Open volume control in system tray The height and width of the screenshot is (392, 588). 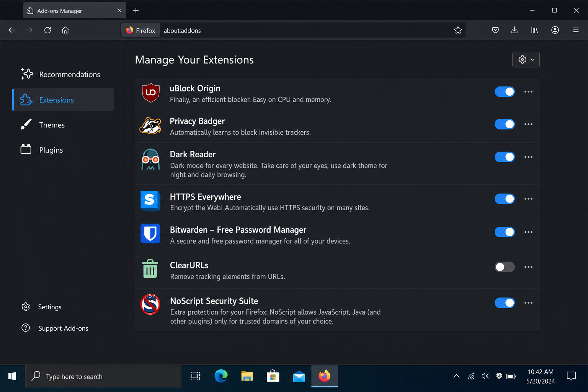click(x=485, y=376)
